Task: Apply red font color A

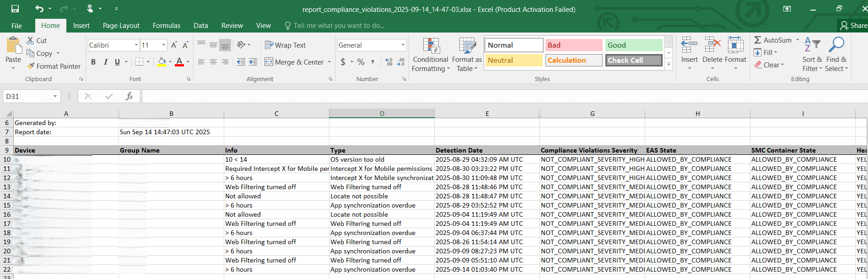Action: coord(179,62)
